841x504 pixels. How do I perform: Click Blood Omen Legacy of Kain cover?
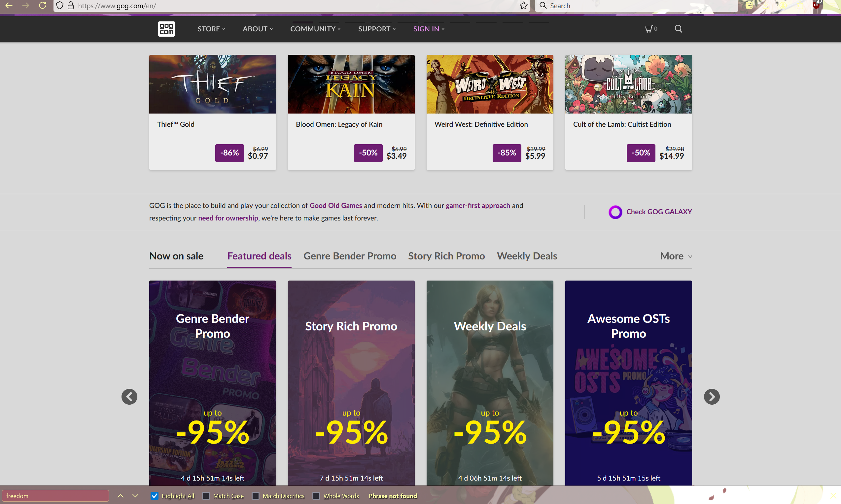pos(351,84)
